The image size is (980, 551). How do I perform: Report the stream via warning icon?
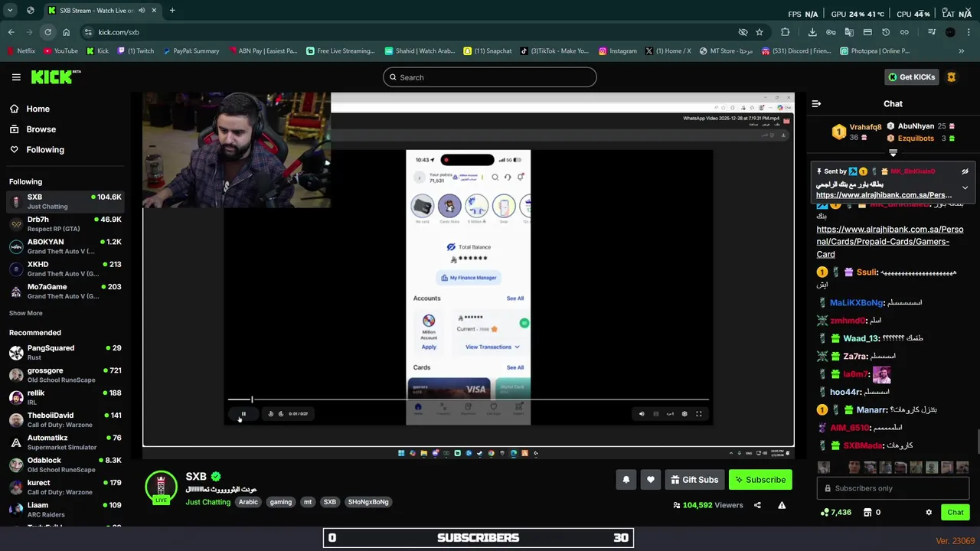click(782, 505)
